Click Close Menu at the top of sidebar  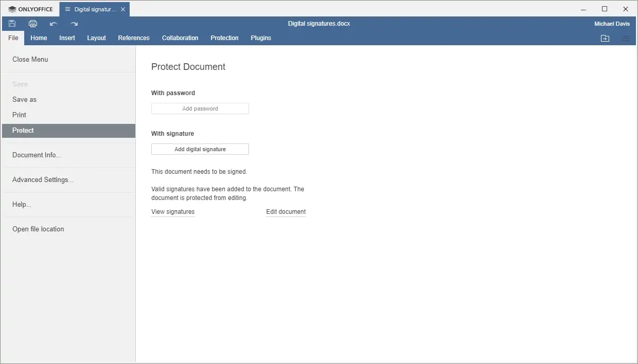tap(30, 59)
